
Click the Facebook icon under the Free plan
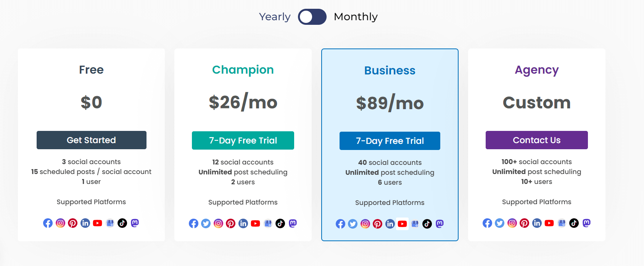pyautogui.click(x=48, y=223)
